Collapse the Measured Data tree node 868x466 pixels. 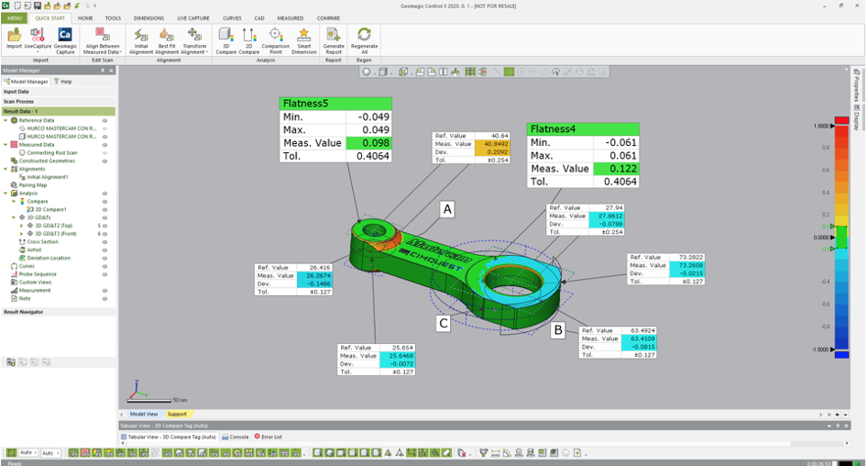[x=6, y=145]
